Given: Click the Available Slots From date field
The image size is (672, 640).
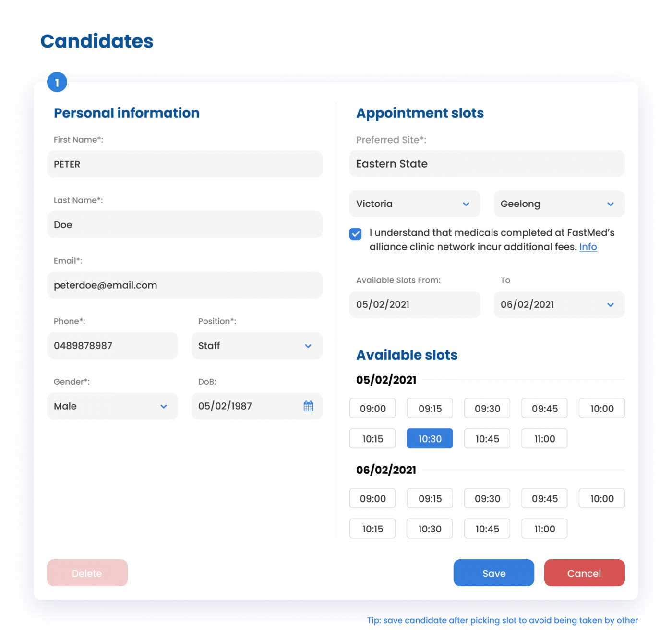Looking at the screenshot, I should (414, 304).
